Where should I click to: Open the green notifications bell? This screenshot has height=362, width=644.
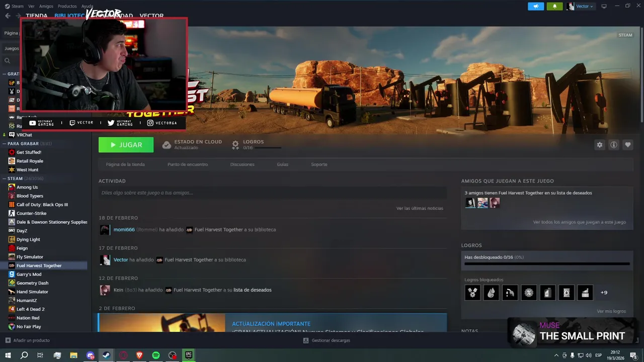tap(554, 6)
